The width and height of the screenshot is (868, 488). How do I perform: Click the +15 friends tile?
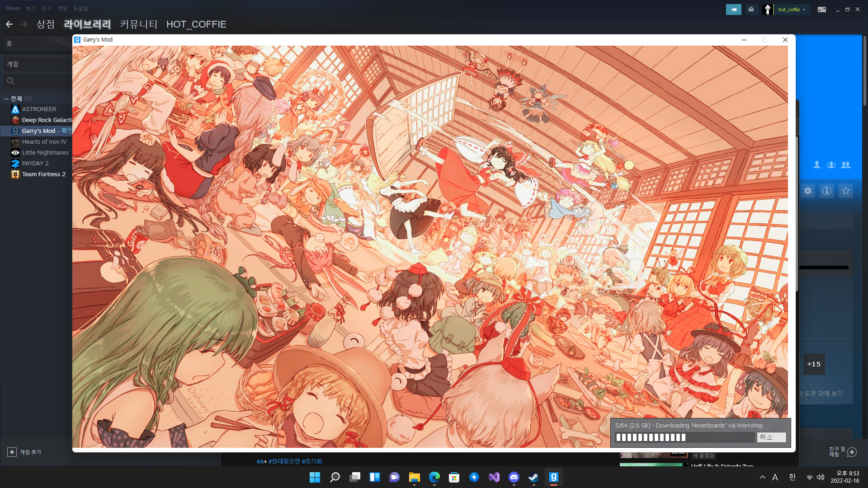(814, 364)
